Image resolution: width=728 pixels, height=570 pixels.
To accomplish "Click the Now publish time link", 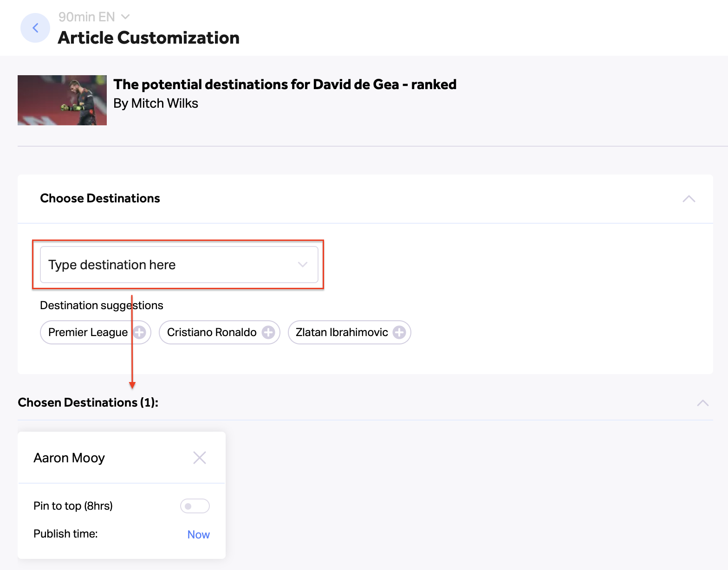I will [x=199, y=534].
